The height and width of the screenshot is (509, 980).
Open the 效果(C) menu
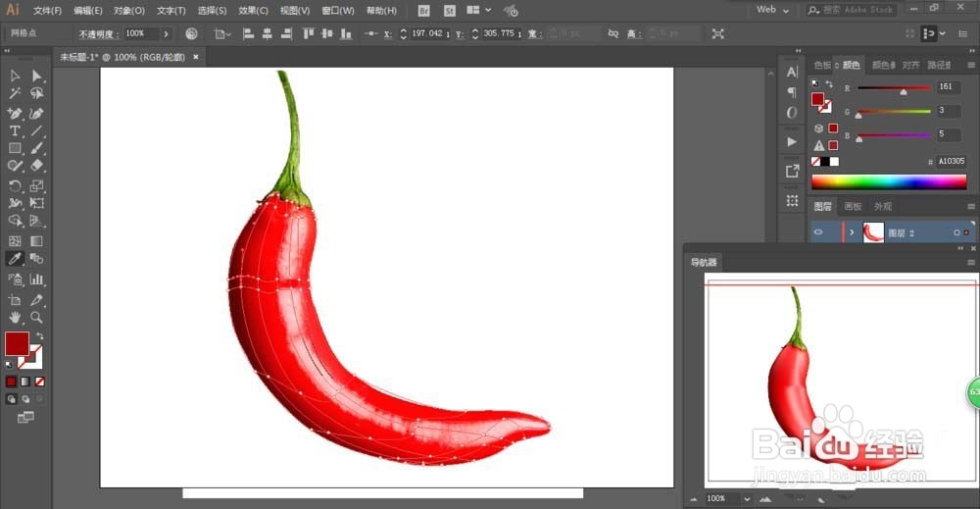pyautogui.click(x=253, y=11)
